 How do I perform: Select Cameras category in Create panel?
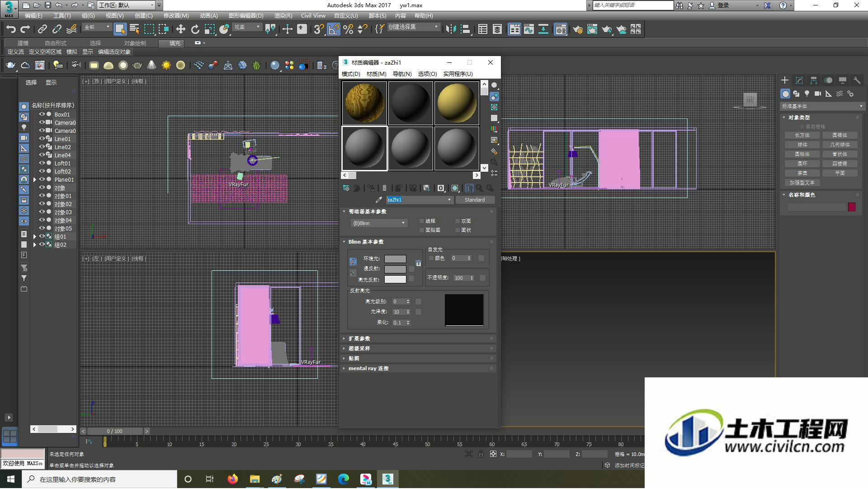(x=818, y=94)
